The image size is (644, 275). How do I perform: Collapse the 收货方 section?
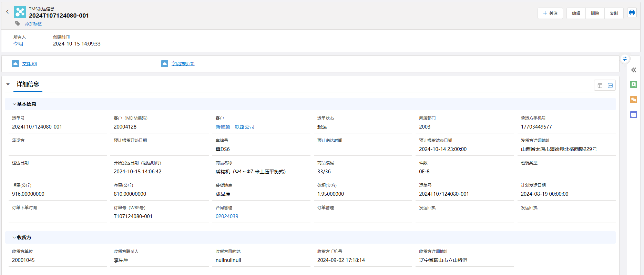point(14,237)
